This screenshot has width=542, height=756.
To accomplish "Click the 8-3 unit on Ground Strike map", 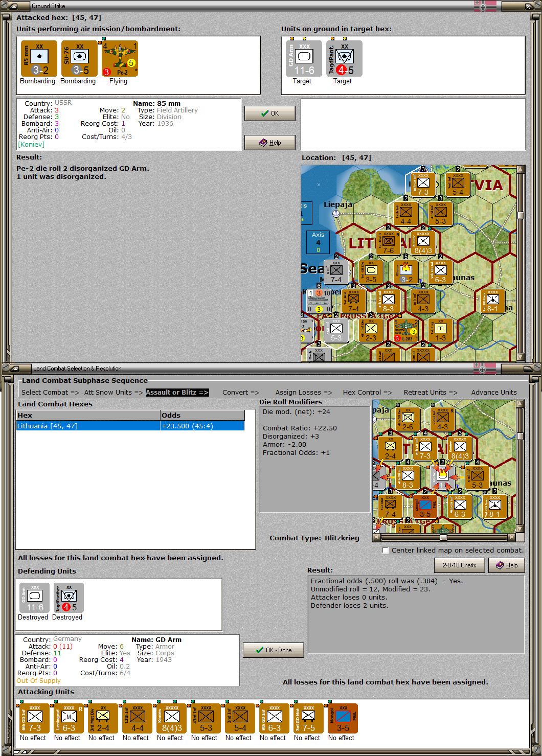I will 389,302.
